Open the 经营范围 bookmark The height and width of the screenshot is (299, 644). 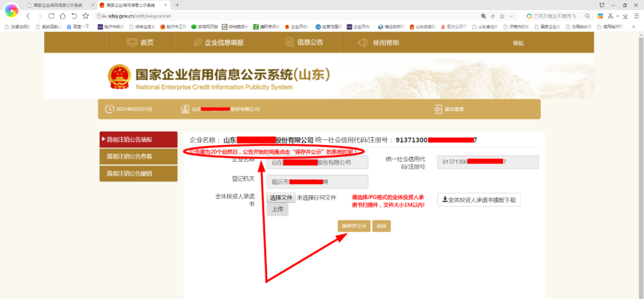coord(329,27)
